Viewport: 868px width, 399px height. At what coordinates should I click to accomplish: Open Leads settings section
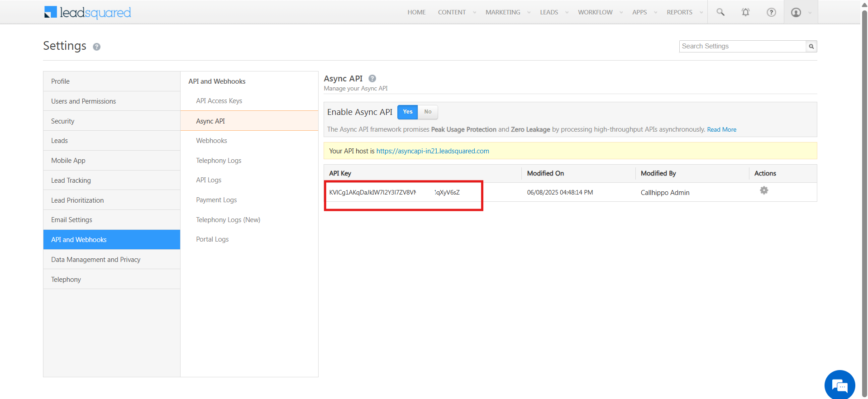[112, 141]
